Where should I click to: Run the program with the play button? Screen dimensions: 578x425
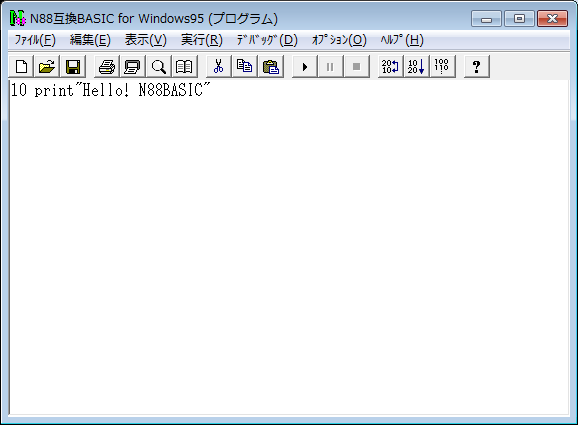tap(304, 67)
